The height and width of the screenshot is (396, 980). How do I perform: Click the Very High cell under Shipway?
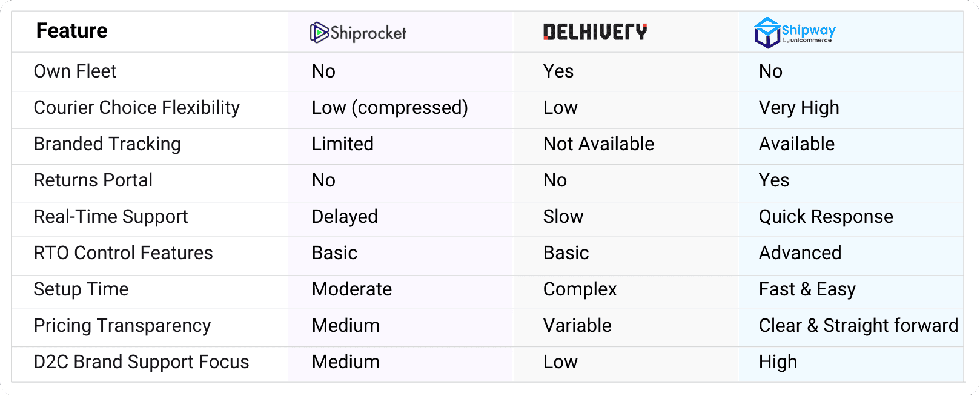click(799, 108)
